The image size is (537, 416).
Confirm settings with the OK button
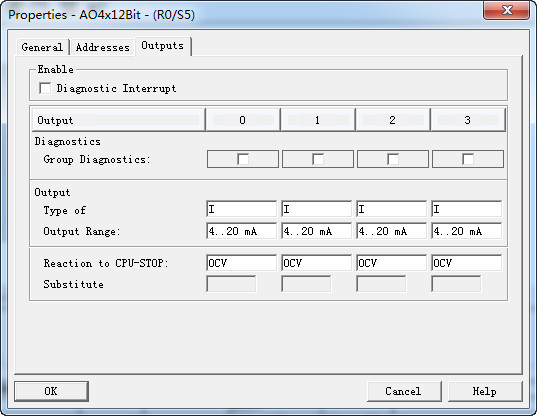point(51,391)
